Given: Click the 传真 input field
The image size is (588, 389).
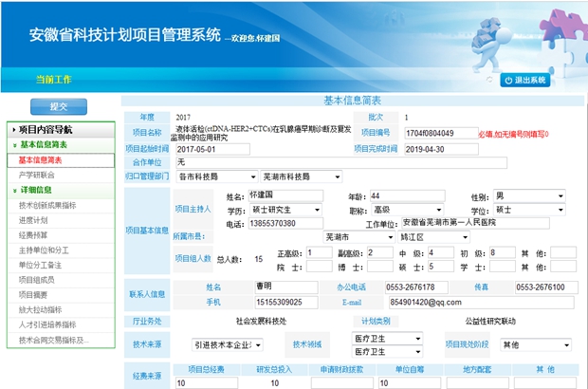Looking at the screenshot, I should [x=546, y=287].
